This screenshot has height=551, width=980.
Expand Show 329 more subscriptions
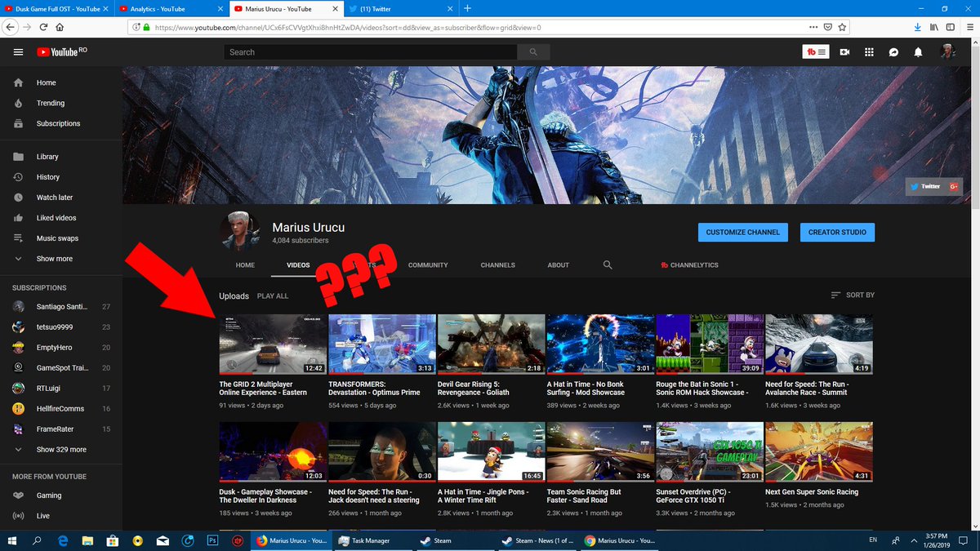click(61, 450)
